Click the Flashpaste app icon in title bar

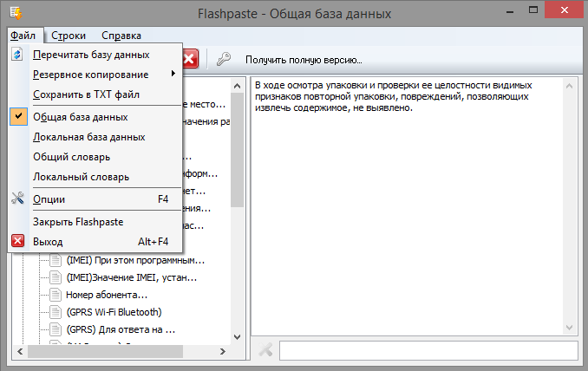[16, 13]
